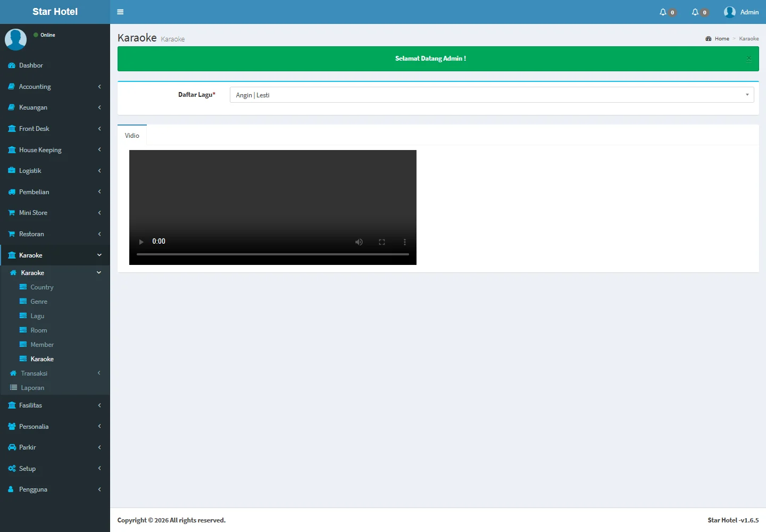Viewport: 766px width, 532px height.
Task: Close the Selamat Datang Admin banner
Action: tap(748, 59)
